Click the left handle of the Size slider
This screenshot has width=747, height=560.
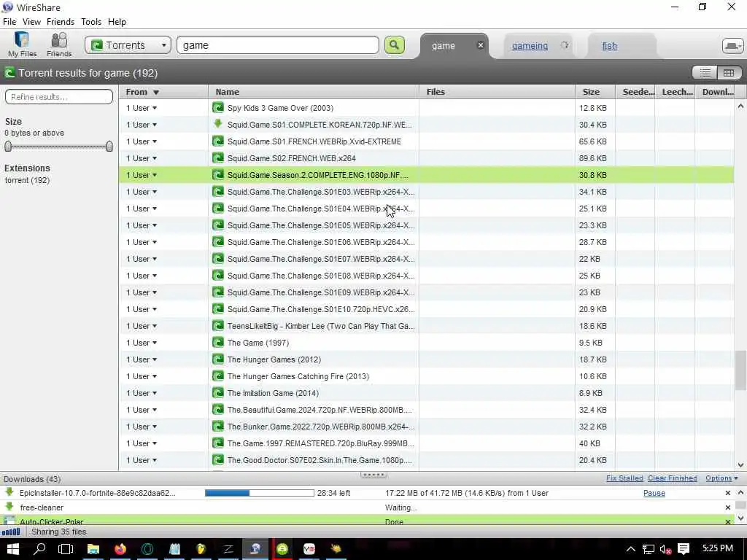(x=8, y=146)
